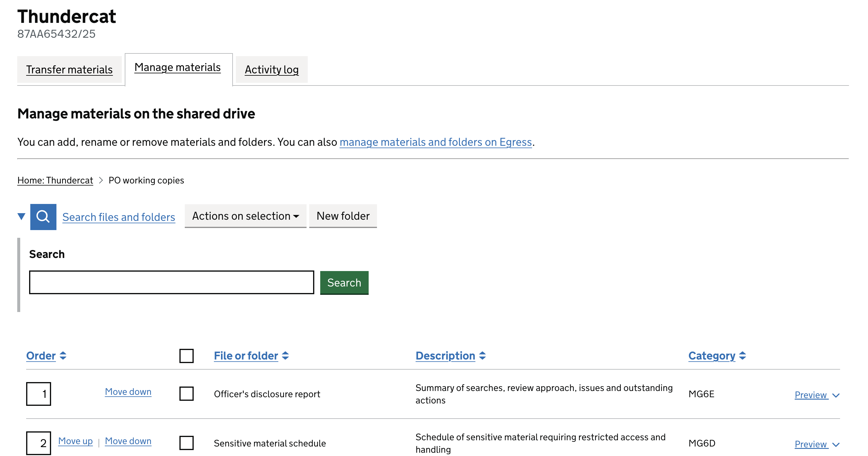This screenshot has height=456, width=868.
Task: Open manage materials and folders on Egress link
Action: point(435,142)
